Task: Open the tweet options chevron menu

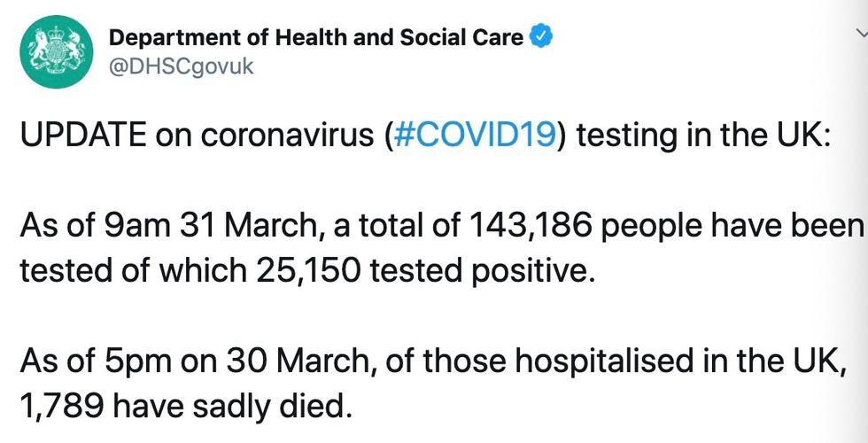Action: coord(863,35)
